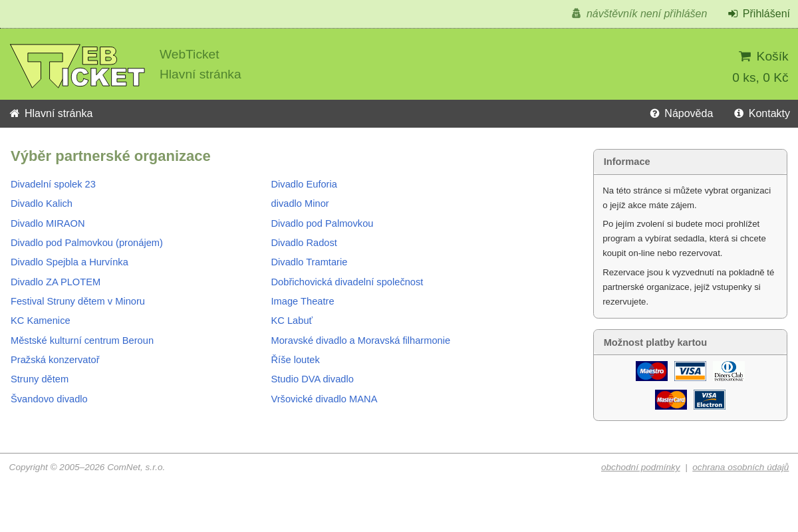Click the Výběr partnerské organizace heading
This screenshot has height=532, width=798.
pos(110,156)
